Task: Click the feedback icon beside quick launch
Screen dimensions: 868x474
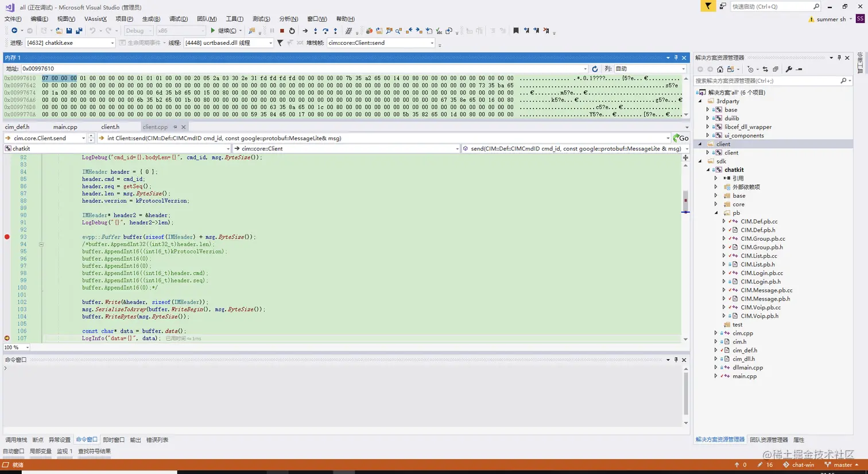Action: (723, 6)
